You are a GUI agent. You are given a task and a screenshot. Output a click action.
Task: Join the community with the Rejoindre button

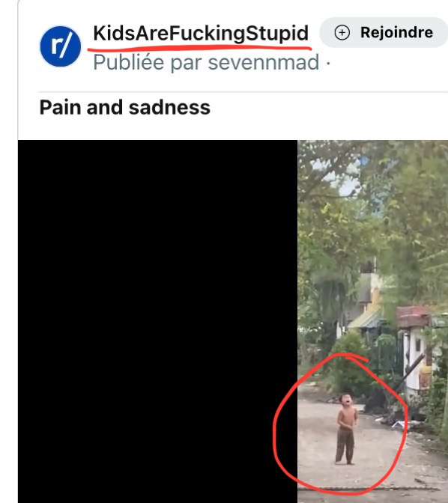point(384,33)
